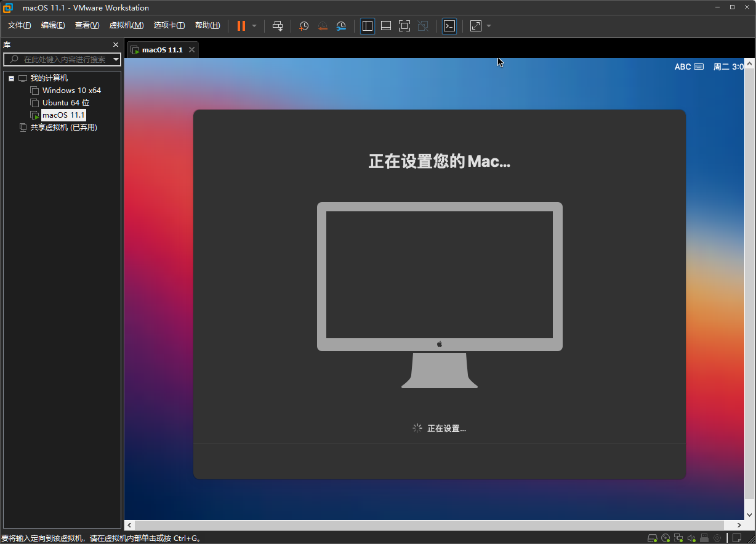
Task: Pause the virtual machine with the orange pause icon
Action: 241,26
